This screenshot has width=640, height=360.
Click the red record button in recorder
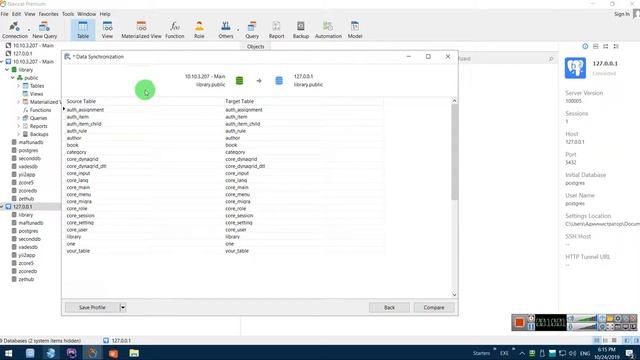pyautogui.click(x=519, y=322)
